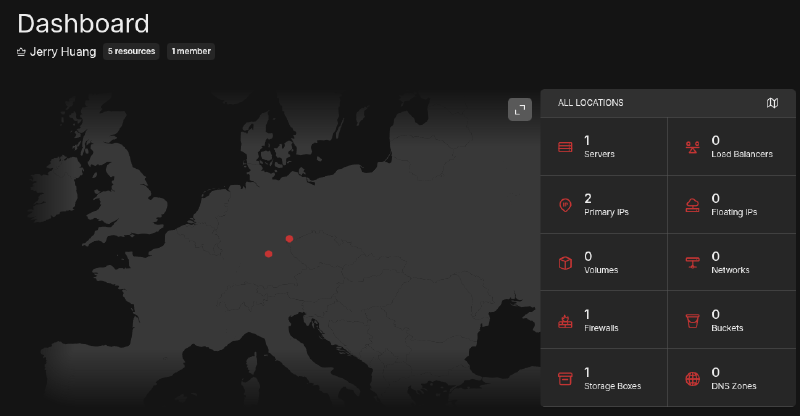Select the Firewalls brick icon
The height and width of the screenshot is (416, 800).
click(x=565, y=321)
